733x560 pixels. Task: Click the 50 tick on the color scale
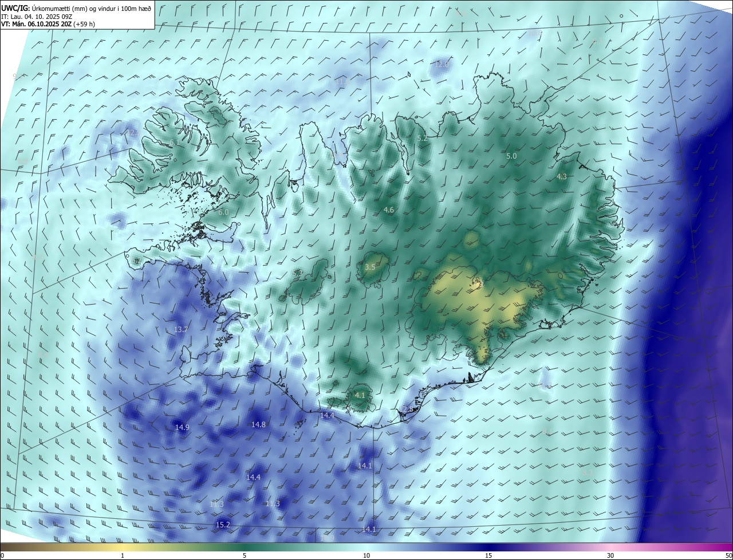coord(728,555)
